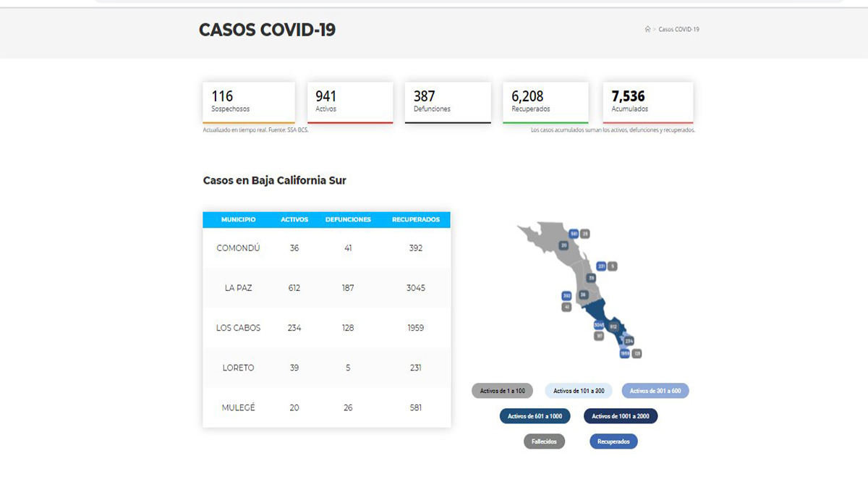Screen dimensions: 868x482
Task: Select the 6,208 Recuperados card
Action: tap(545, 103)
